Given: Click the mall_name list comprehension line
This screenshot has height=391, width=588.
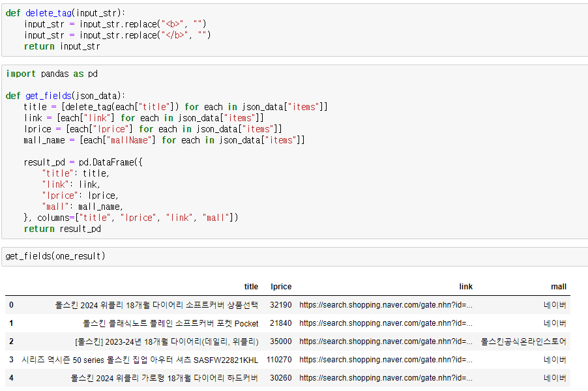Looking at the screenshot, I should coord(164,140).
